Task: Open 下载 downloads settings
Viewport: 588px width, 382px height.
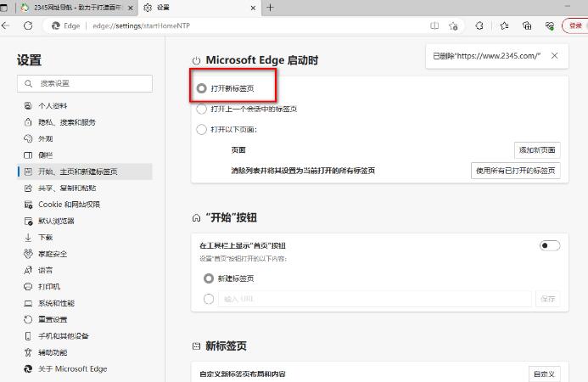Action: 85,238
